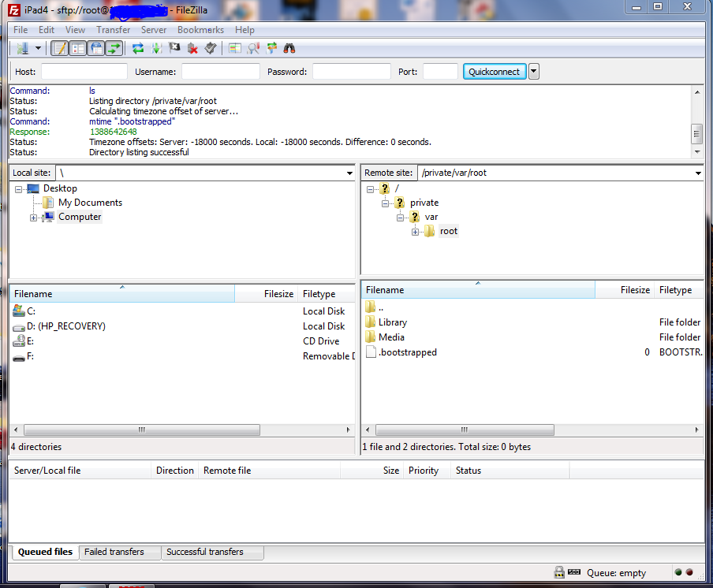
Task: Sort local list by Filesize header
Action: (x=266, y=293)
